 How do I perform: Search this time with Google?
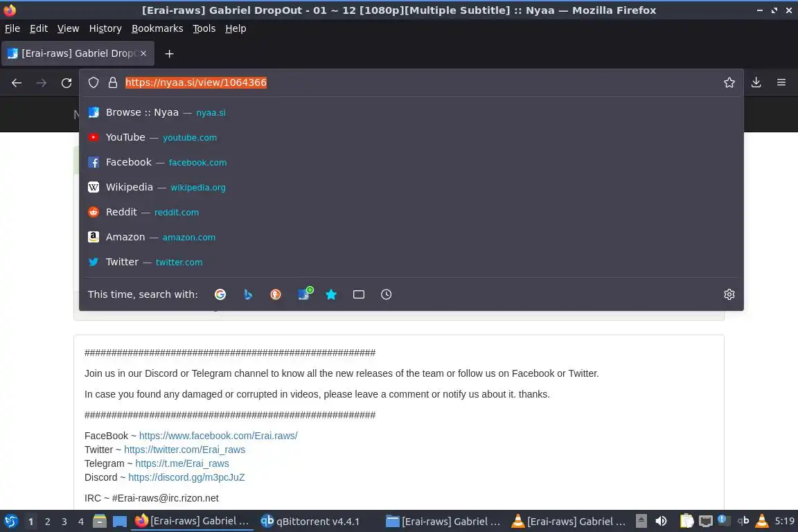point(220,294)
